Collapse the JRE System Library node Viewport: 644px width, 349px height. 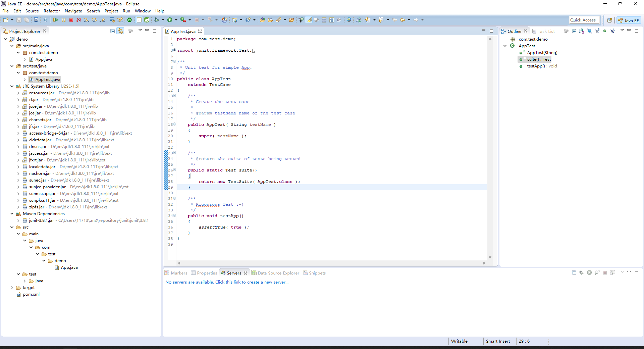(12, 86)
